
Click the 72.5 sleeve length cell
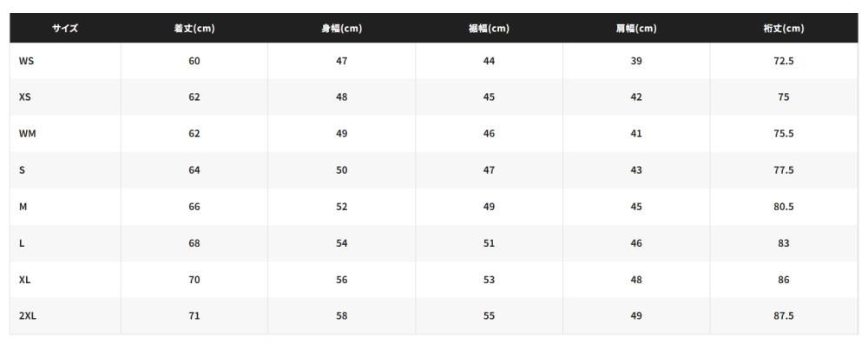tap(784, 61)
